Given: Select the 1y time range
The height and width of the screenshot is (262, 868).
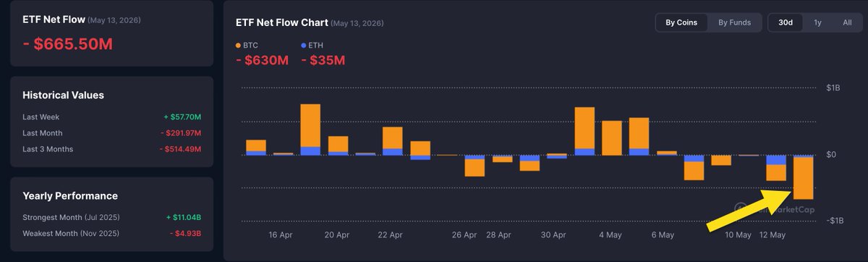Looking at the screenshot, I should click(x=817, y=22).
